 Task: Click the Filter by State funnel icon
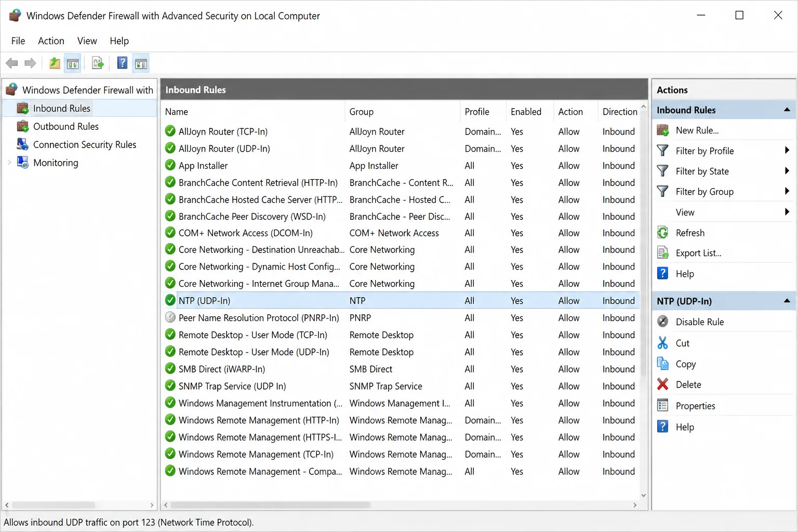coord(663,171)
